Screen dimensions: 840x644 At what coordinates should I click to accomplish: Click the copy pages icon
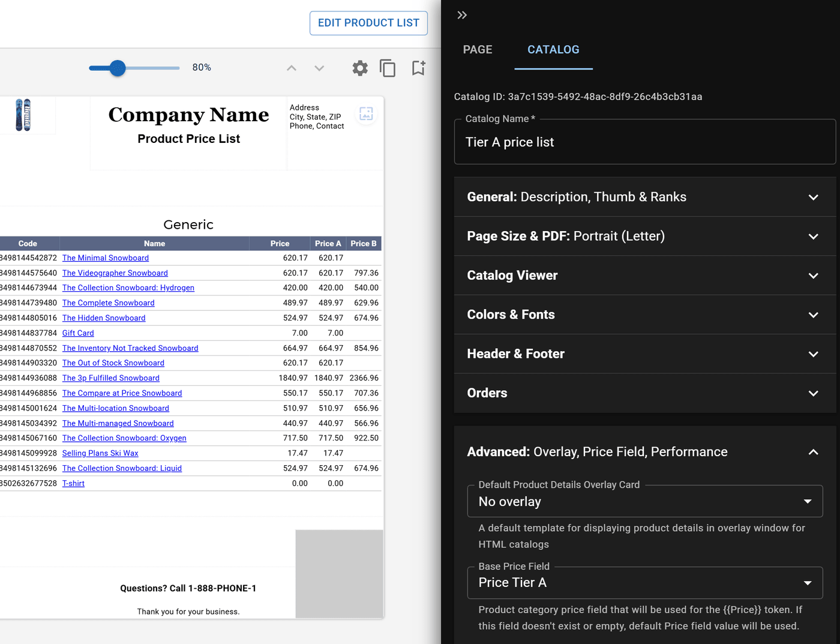coord(388,68)
